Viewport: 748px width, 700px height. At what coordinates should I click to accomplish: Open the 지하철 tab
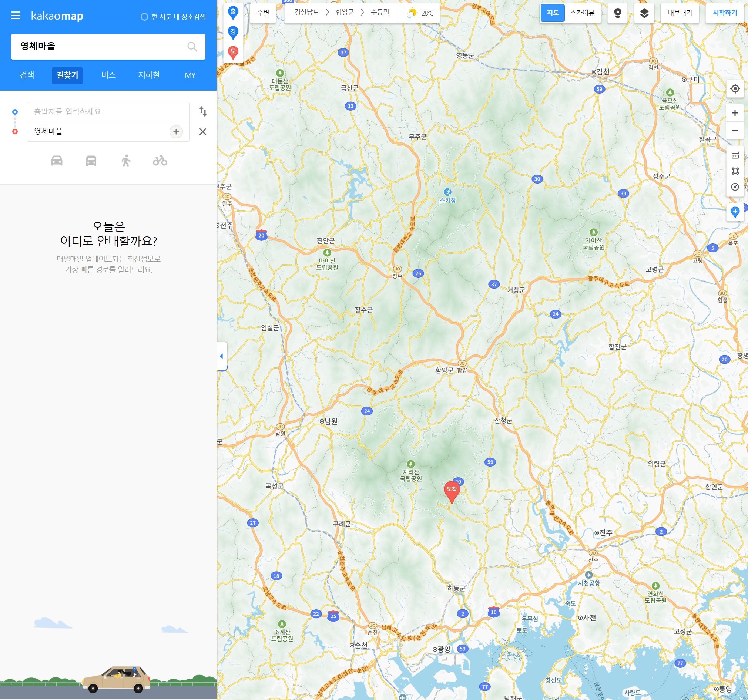coord(149,75)
